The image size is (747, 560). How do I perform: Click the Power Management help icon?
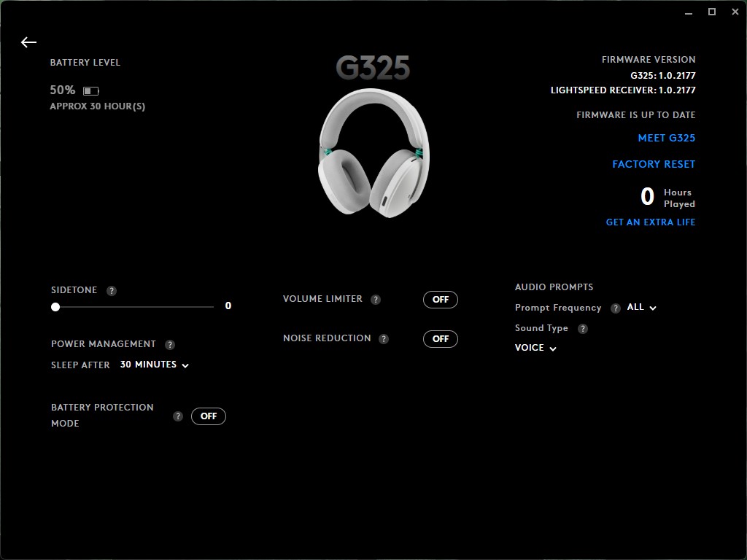170,345
